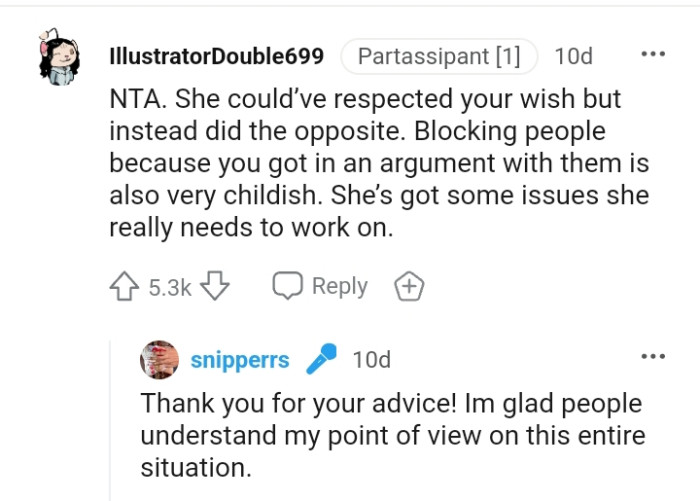Open the 10d timestamp on snipperrs' reply
Viewport: 700px width, 501px height.
coord(371,360)
